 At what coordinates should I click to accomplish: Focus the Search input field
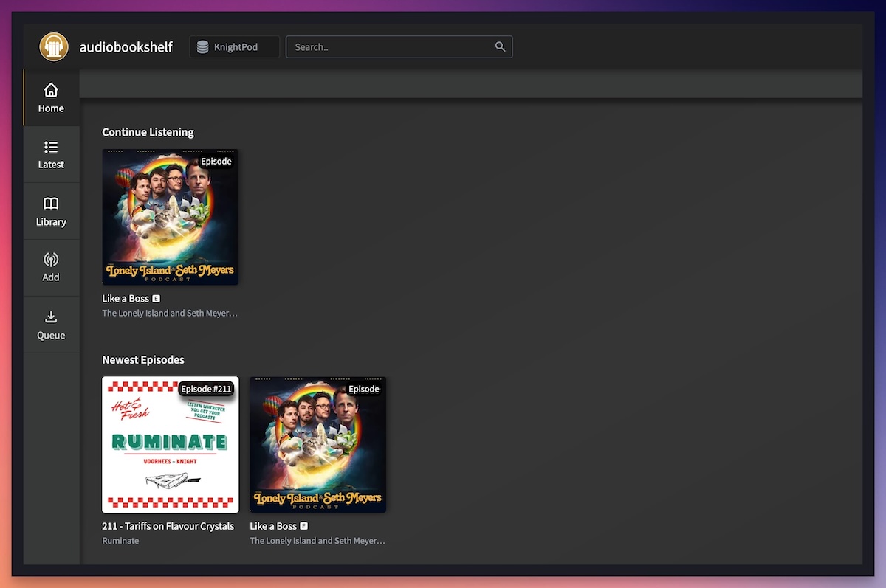click(399, 47)
